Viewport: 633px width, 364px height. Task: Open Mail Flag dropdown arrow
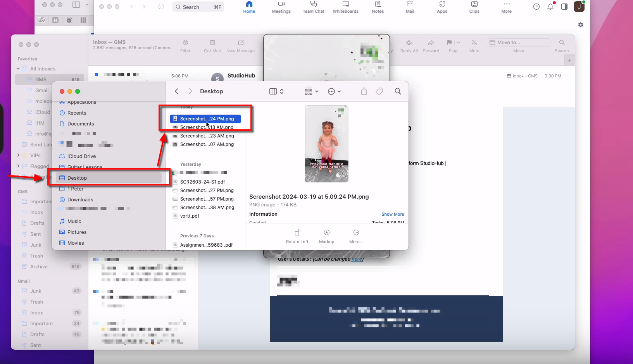coord(458,43)
